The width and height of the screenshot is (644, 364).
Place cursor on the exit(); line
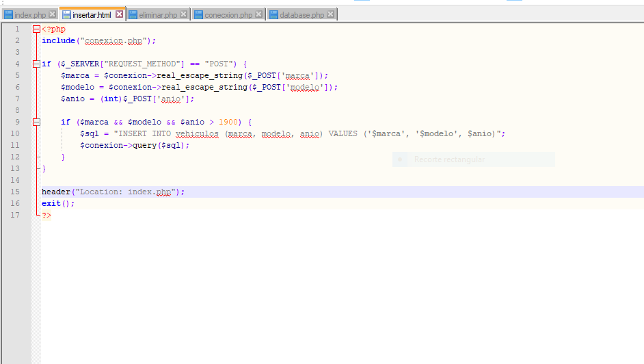point(58,204)
